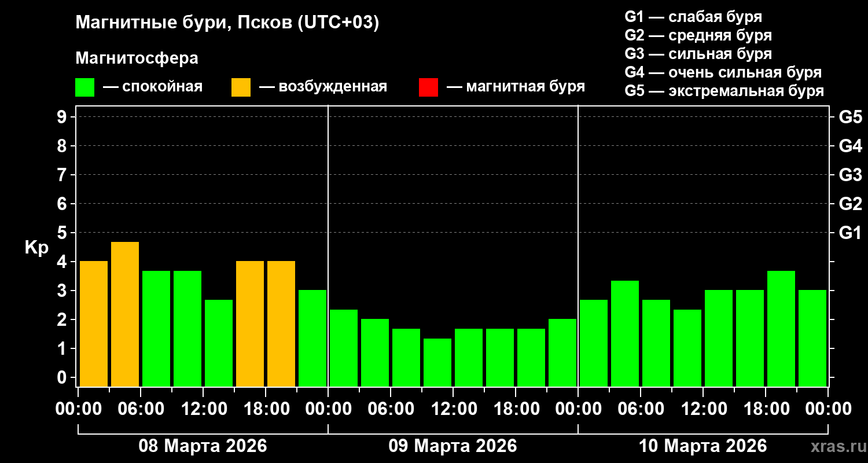Click the orange 'возбужденная' legend swatch
The image size is (868, 463).
pyautogui.click(x=241, y=87)
